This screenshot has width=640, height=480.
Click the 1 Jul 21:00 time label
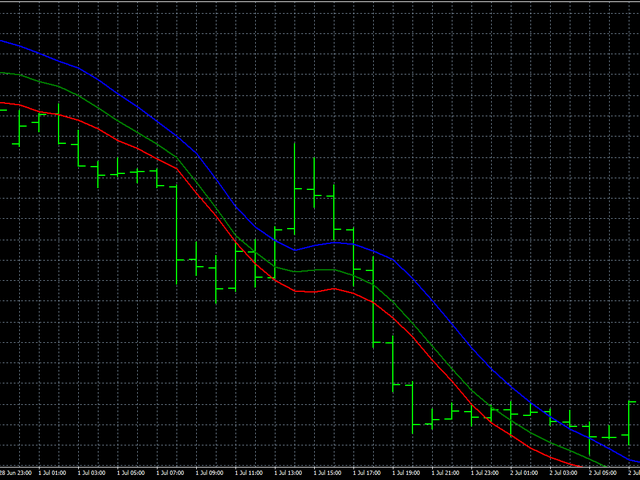[x=445, y=472]
